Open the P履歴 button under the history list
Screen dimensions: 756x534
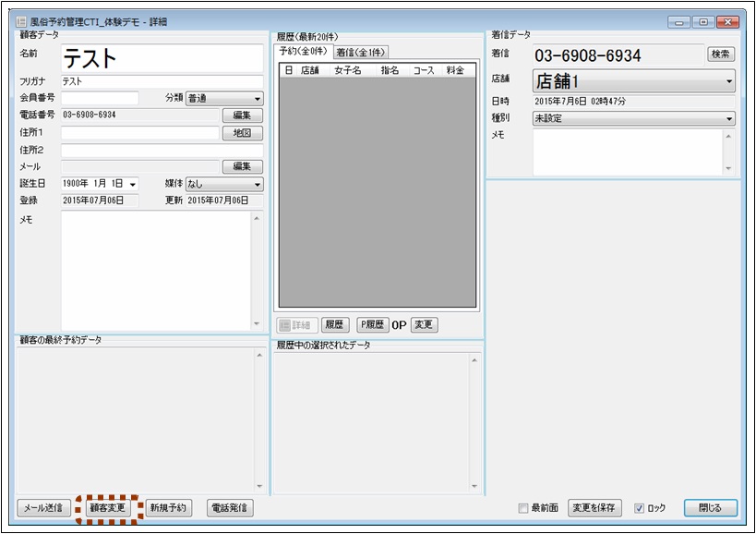point(372,325)
